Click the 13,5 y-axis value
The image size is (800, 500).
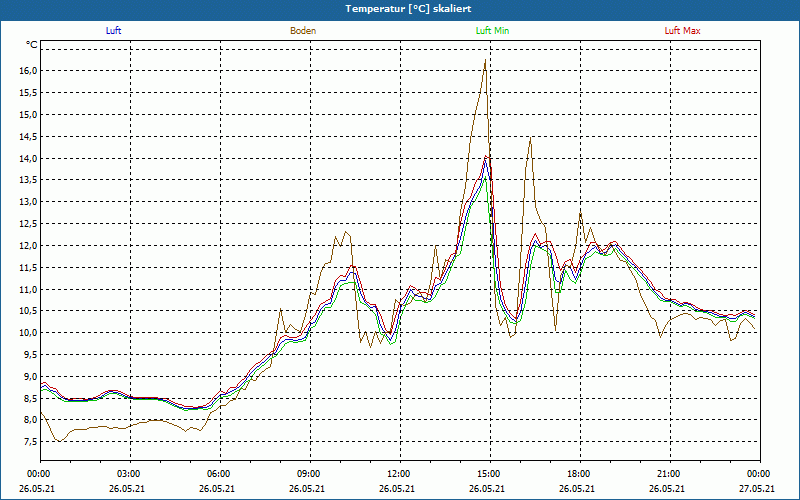29,180
